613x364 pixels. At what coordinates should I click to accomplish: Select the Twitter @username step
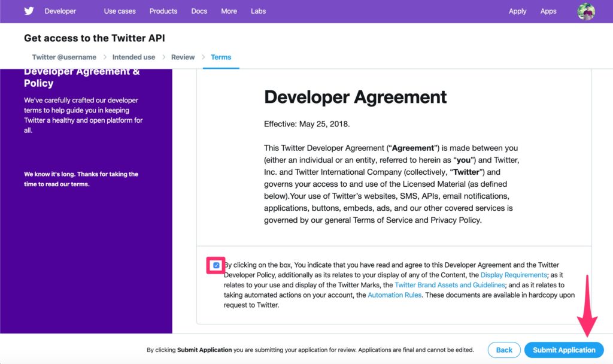click(64, 57)
